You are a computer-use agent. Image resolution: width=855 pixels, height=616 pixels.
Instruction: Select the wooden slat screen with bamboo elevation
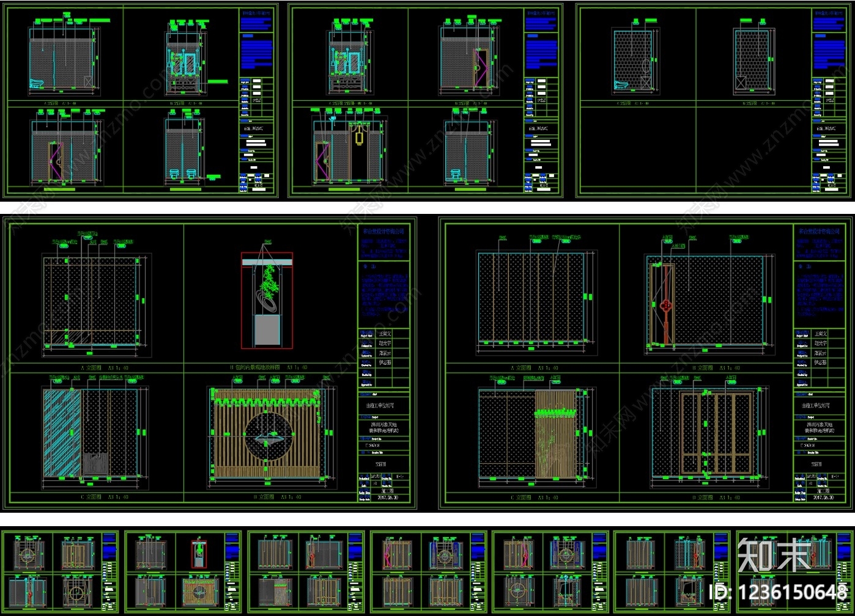click(x=556, y=433)
